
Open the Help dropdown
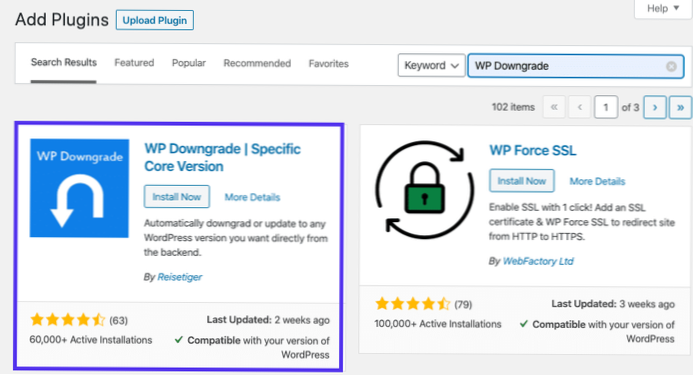[663, 8]
